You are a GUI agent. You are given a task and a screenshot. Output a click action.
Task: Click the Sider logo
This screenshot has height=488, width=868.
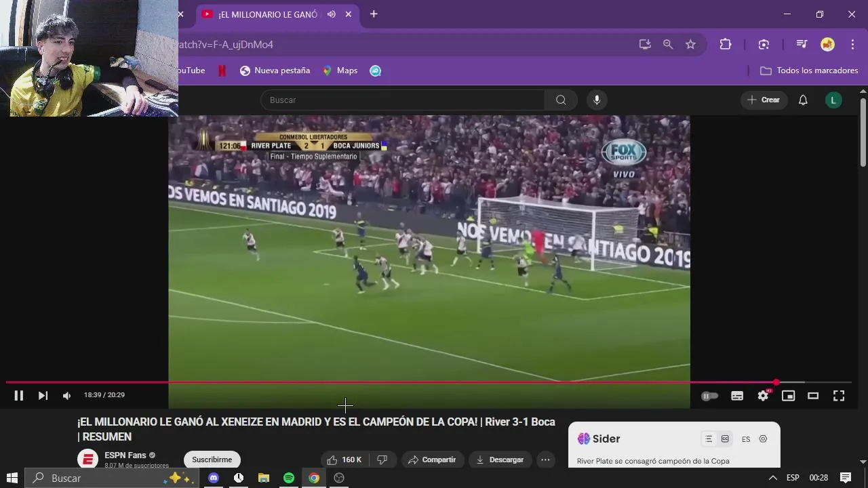click(599, 439)
